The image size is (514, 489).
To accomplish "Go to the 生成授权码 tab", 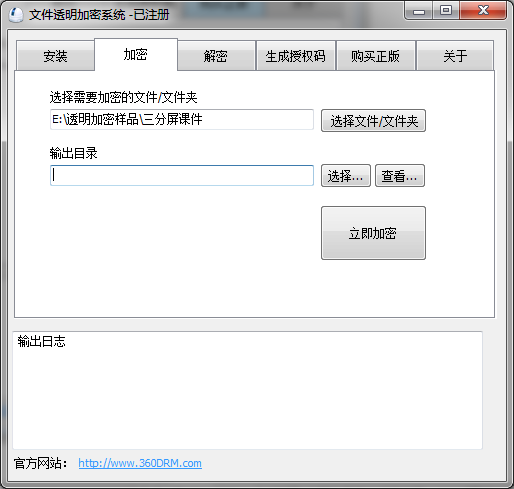I will [296, 56].
